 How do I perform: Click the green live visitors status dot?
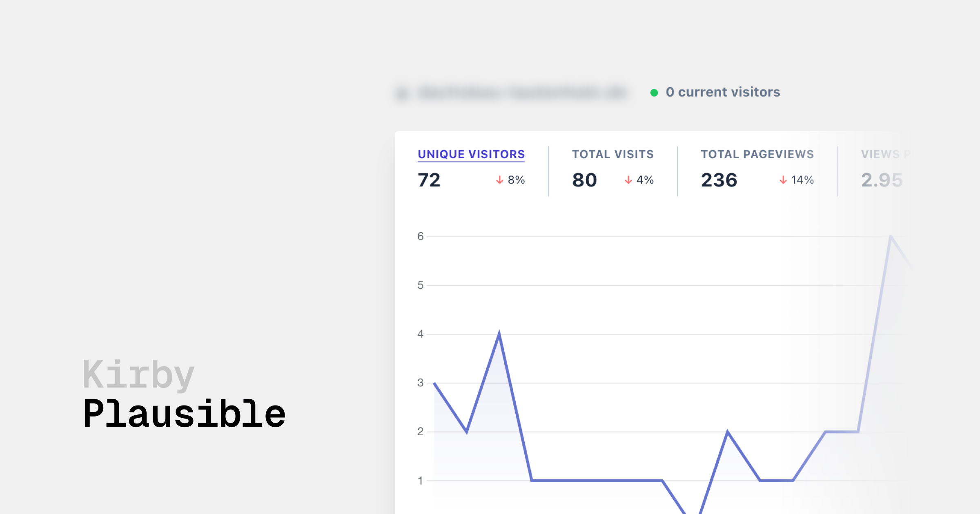tap(654, 93)
